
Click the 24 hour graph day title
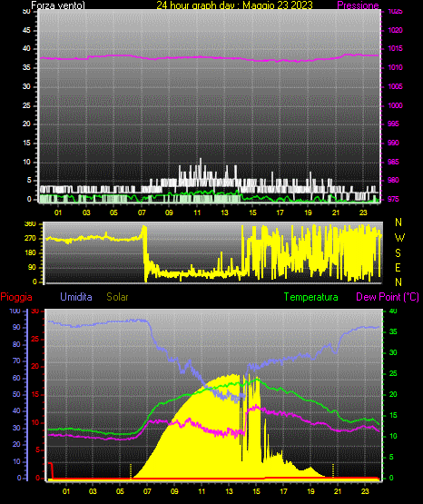click(234, 5)
